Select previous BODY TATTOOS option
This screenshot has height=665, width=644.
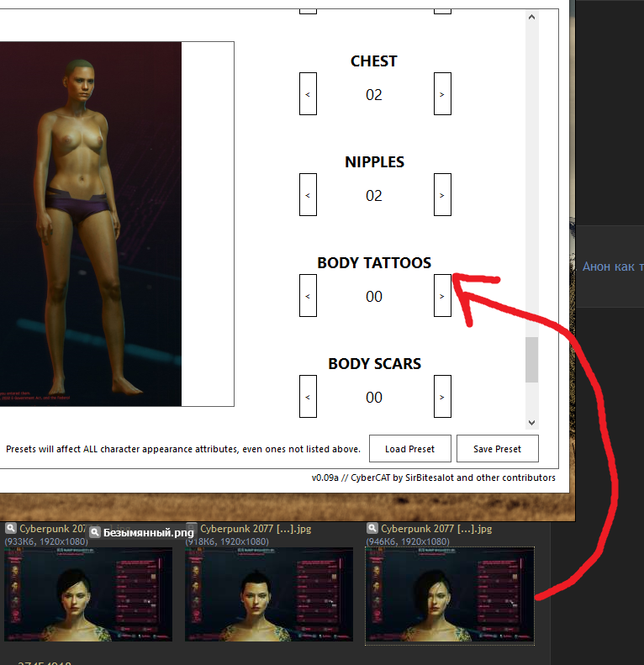(x=308, y=296)
